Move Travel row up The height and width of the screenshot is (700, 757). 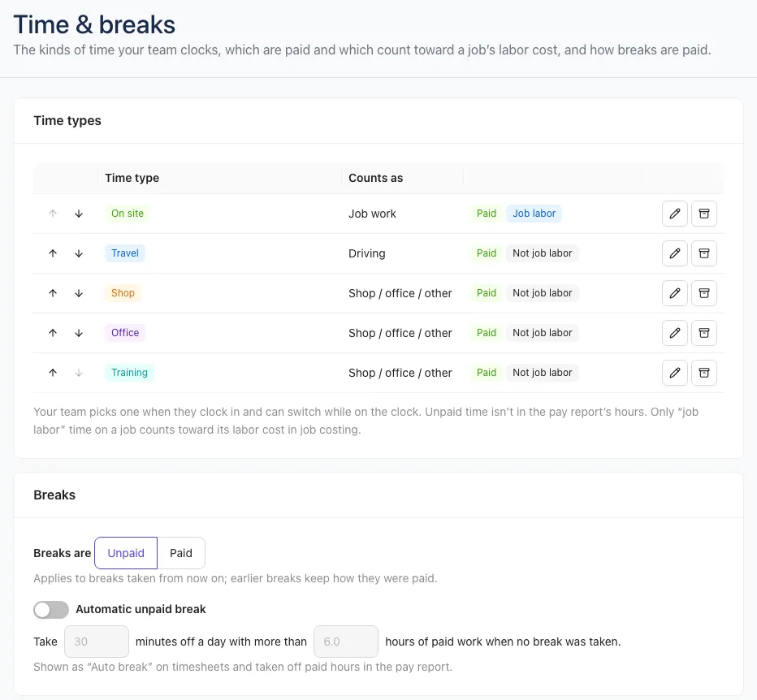(53, 253)
